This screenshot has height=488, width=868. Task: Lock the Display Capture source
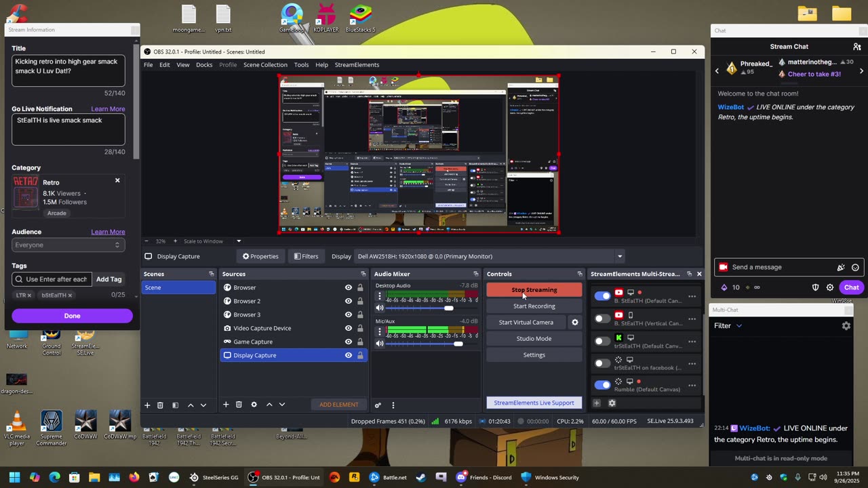point(360,355)
